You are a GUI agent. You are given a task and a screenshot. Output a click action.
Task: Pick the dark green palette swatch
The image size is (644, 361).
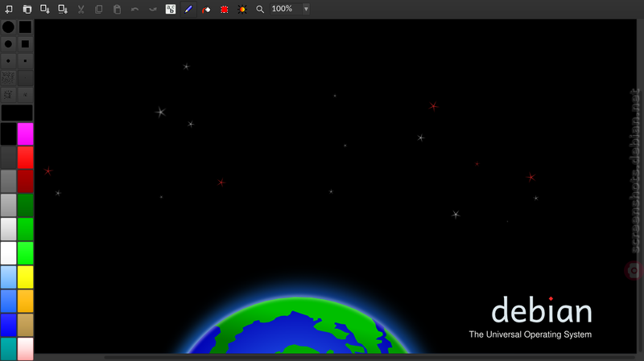pos(26,205)
